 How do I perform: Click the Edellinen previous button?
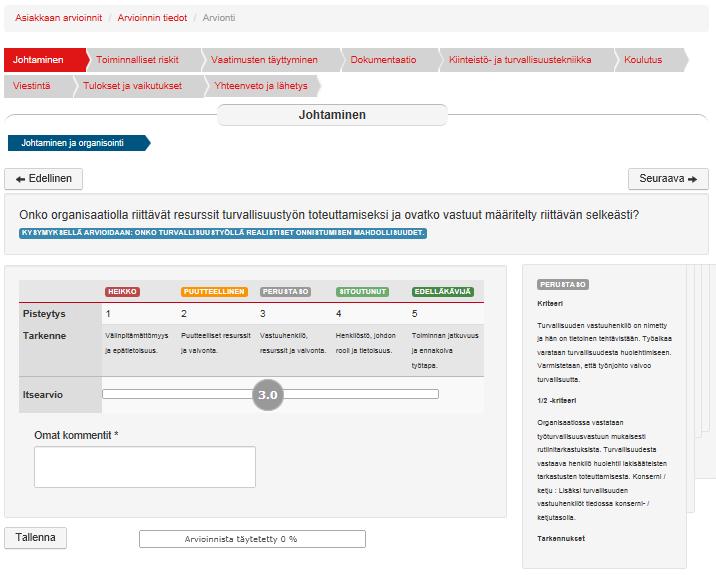click(43, 179)
